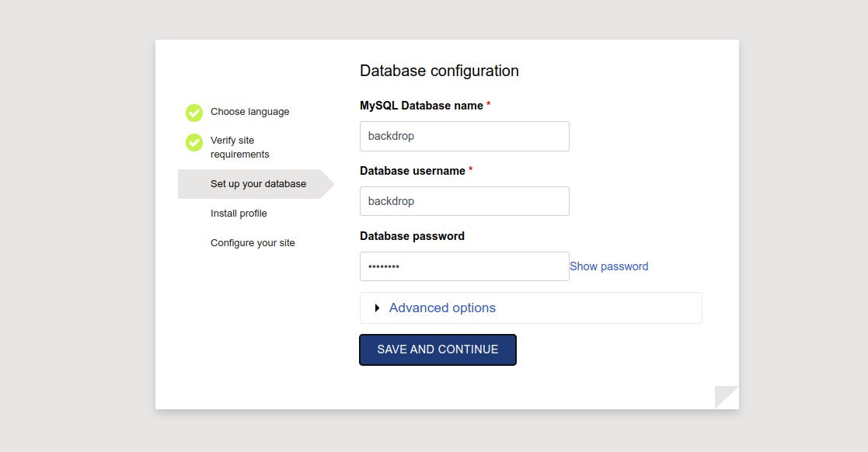Click the Database password label
The image size is (868, 452).
(412, 236)
